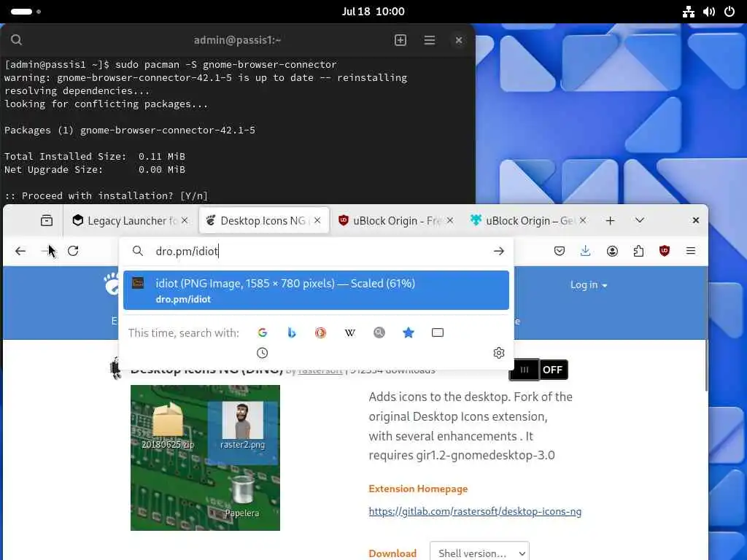Open Firefox downloads panel
The height and width of the screenshot is (560, 747).
[586, 251]
